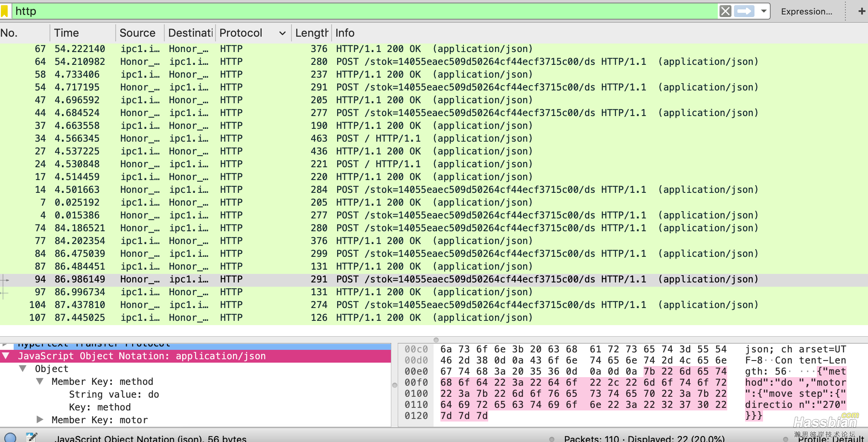
Task: Sort by the Destination column header
Action: point(190,33)
